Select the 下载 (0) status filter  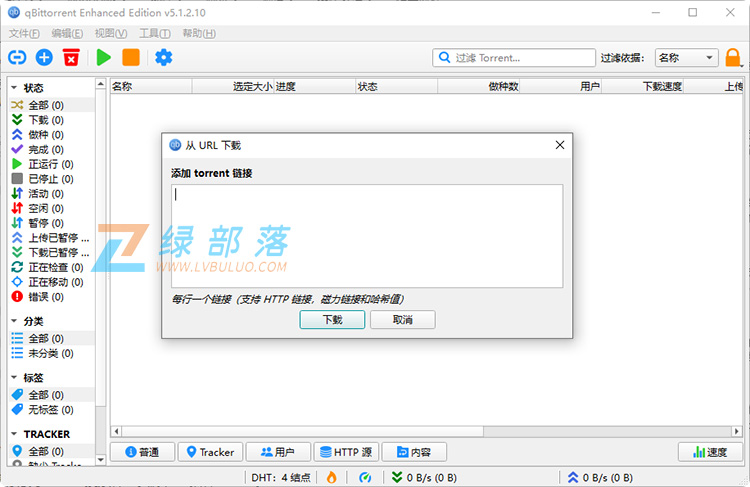coord(52,120)
